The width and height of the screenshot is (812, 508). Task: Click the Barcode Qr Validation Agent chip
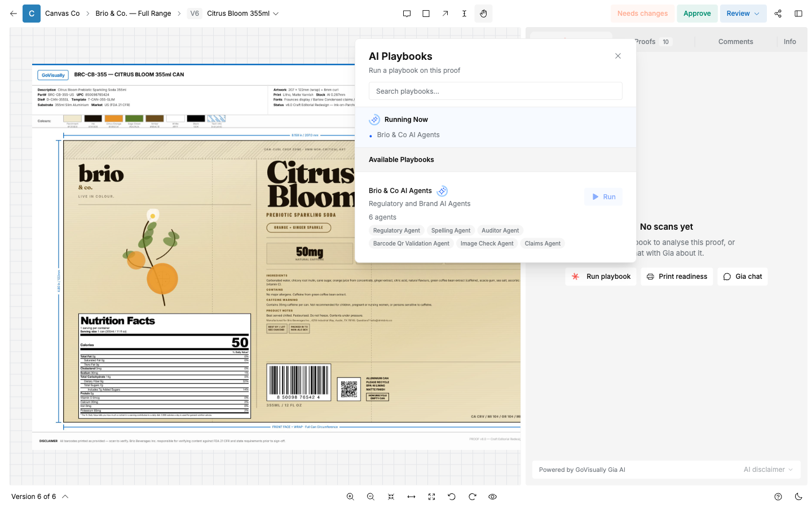pos(411,243)
